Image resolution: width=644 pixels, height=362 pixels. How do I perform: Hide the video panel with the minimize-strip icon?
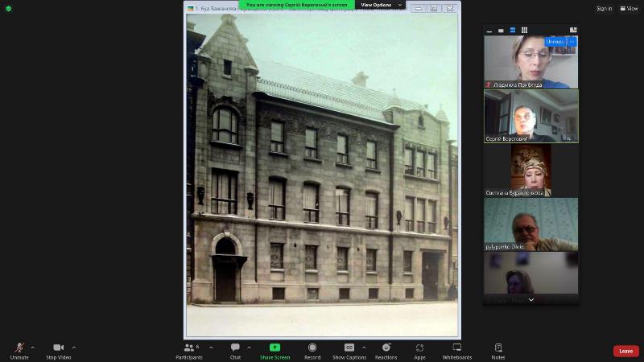coord(489,31)
